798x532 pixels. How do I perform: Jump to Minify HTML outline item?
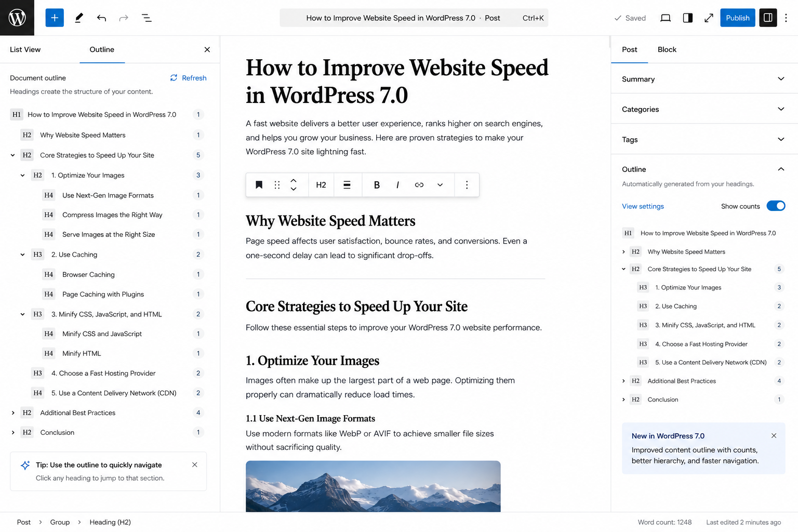pyautogui.click(x=82, y=353)
